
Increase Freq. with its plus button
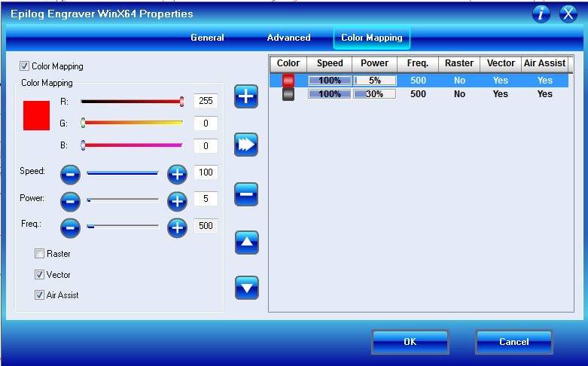[x=177, y=227]
